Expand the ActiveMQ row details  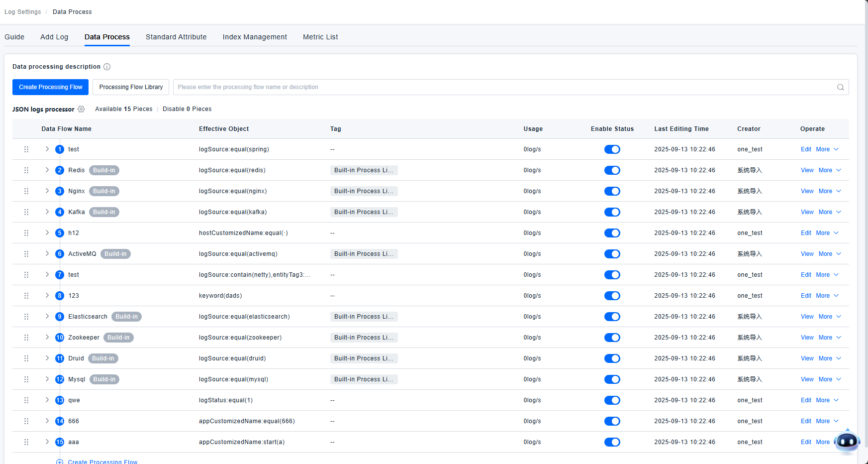(47, 254)
